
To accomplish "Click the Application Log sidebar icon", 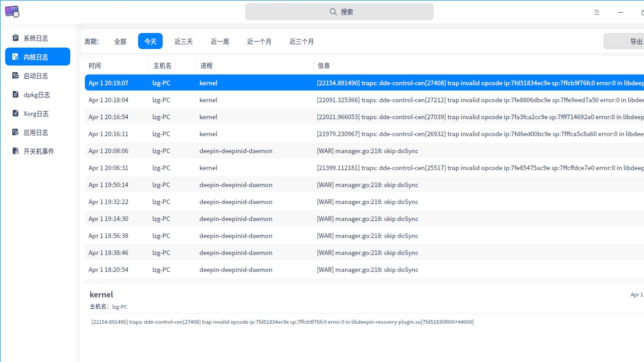I will pyautogui.click(x=16, y=132).
